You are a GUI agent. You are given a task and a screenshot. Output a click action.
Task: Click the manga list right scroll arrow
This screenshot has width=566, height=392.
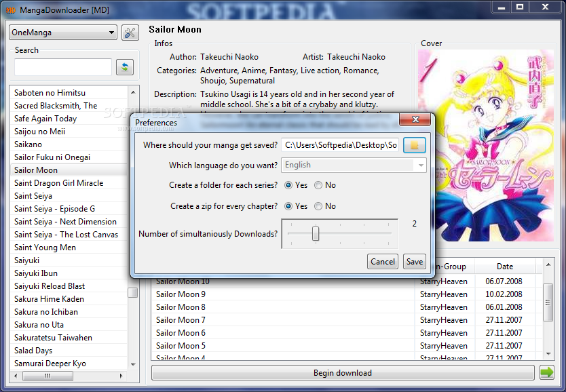coord(121,376)
